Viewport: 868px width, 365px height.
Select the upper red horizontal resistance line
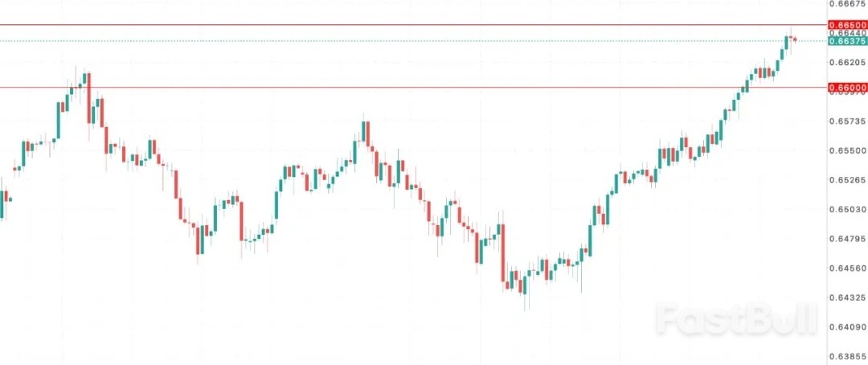point(402,25)
